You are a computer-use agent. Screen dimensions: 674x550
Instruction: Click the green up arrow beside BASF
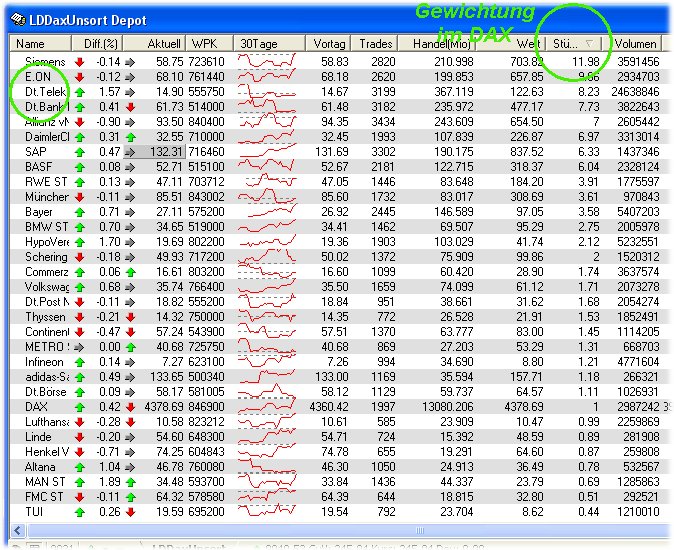tap(80, 167)
